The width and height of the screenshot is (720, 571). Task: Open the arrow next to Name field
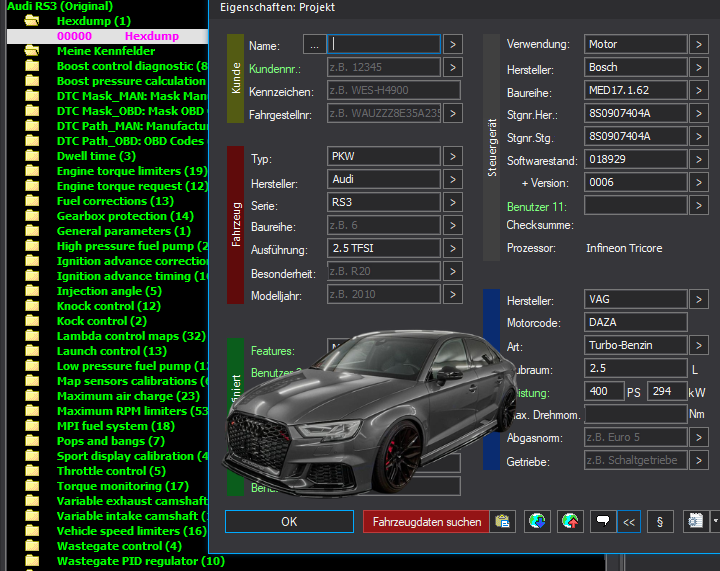(453, 45)
